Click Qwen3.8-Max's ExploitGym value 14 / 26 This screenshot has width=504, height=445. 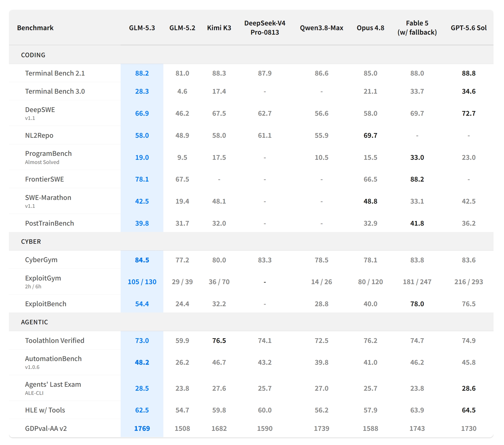coord(321,282)
